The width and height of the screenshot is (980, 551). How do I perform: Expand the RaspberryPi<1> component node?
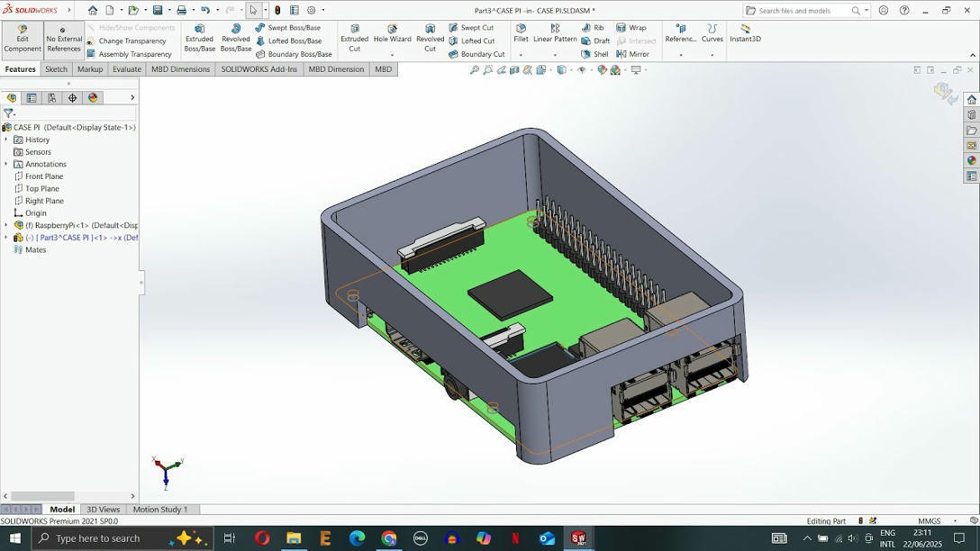coord(6,225)
